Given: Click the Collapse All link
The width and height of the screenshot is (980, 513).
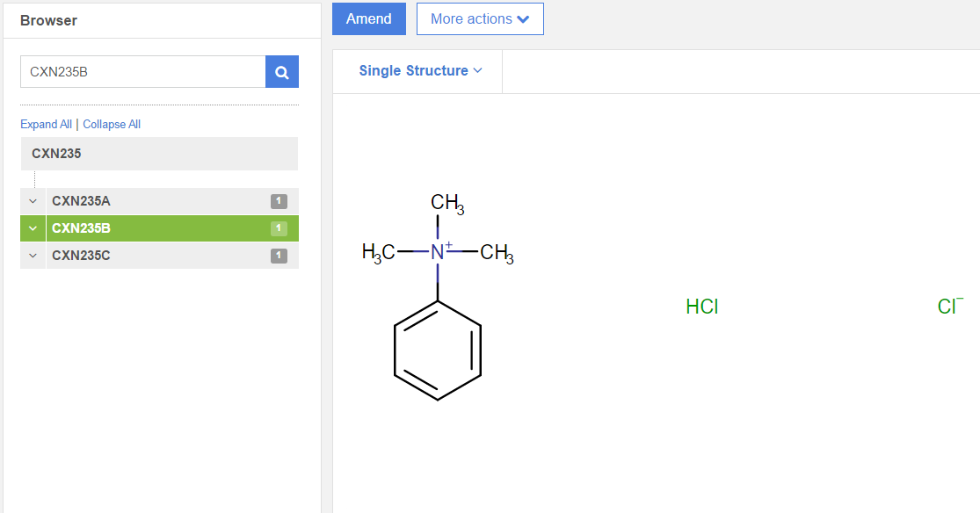Looking at the screenshot, I should click(112, 125).
